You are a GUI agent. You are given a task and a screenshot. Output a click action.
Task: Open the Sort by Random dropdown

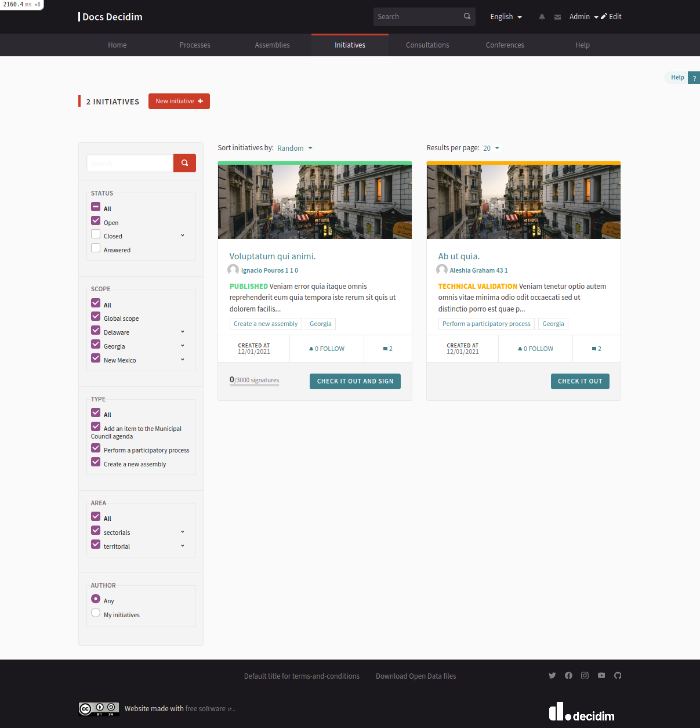(295, 148)
